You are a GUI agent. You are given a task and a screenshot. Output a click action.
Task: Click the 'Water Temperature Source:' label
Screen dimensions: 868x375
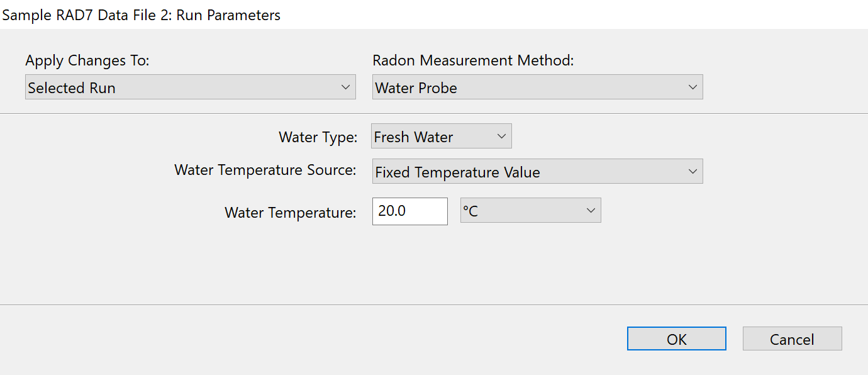tap(265, 170)
